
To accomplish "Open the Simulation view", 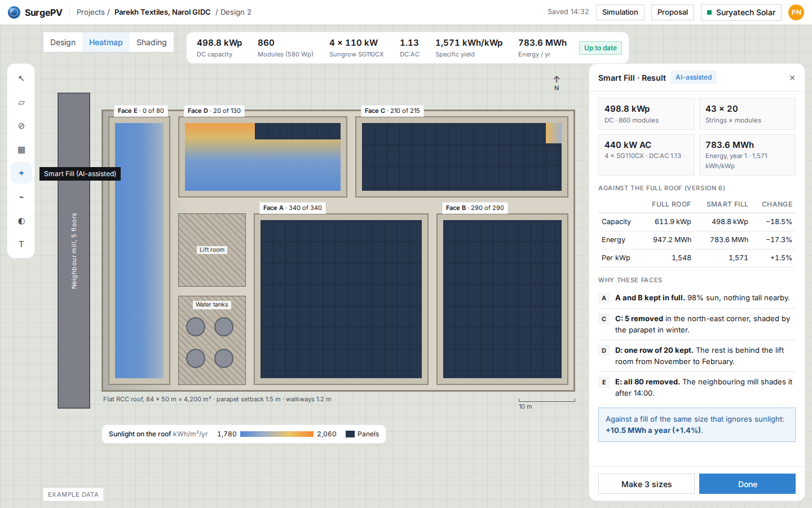I will click(620, 12).
